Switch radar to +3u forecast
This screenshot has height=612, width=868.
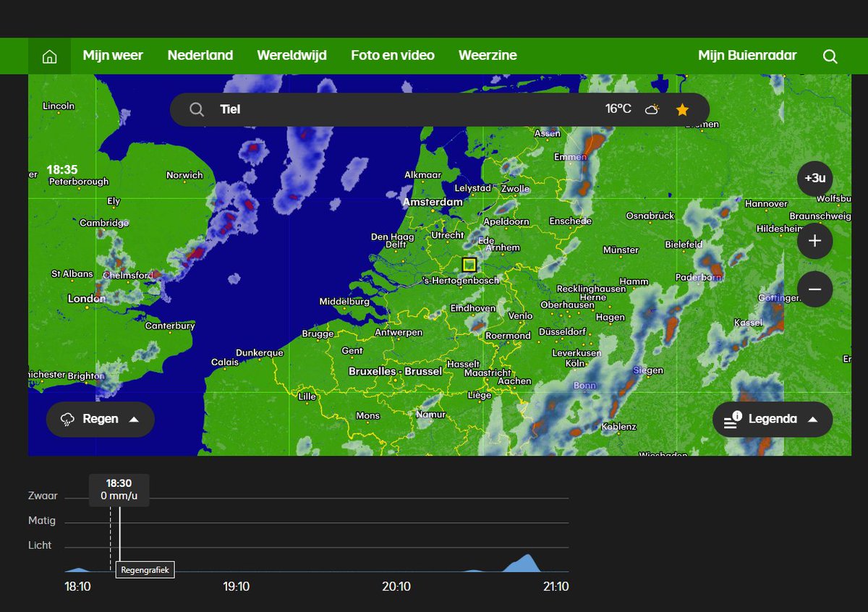point(815,179)
